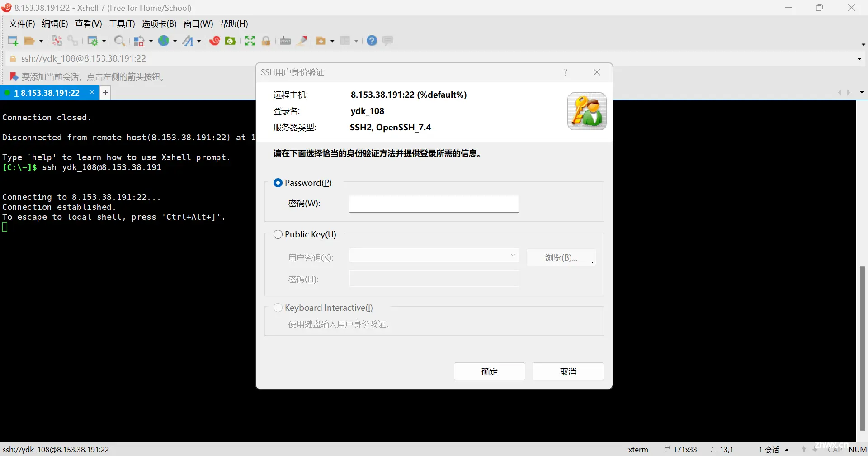Expand the Properties icon dropdown arrow
The height and width of the screenshot is (456, 868).
point(104,41)
